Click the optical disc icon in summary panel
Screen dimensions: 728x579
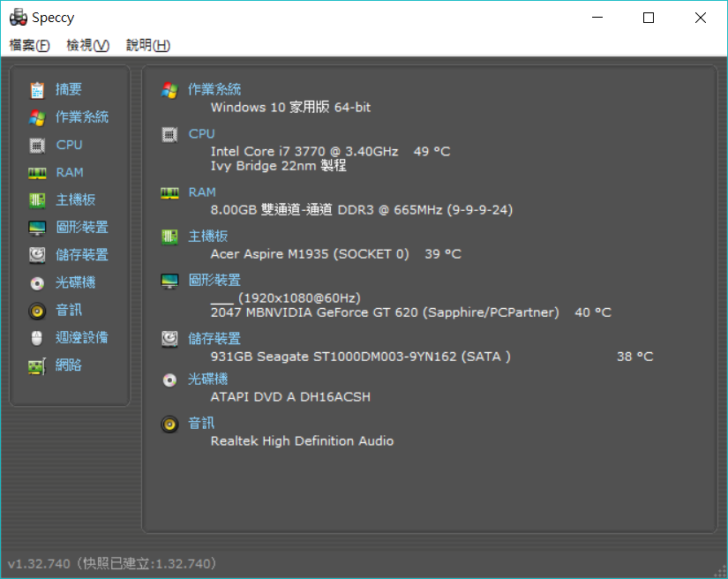click(x=169, y=380)
